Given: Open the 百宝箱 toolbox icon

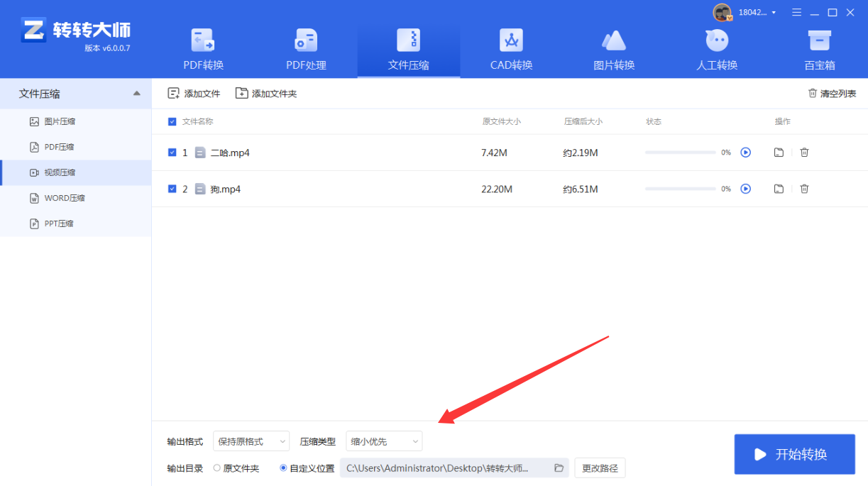Looking at the screenshot, I should click(x=820, y=40).
